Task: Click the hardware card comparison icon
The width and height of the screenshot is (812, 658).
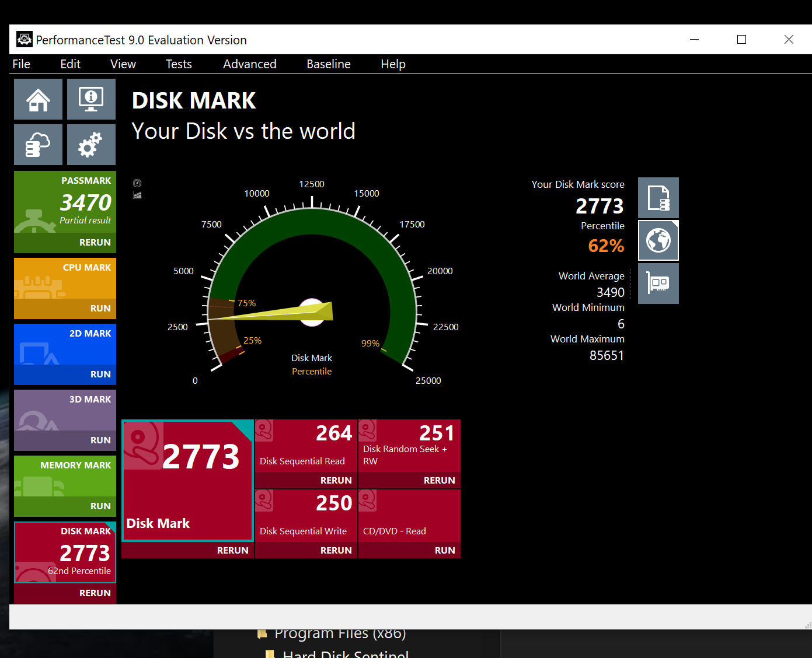Action: click(x=658, y=283)
